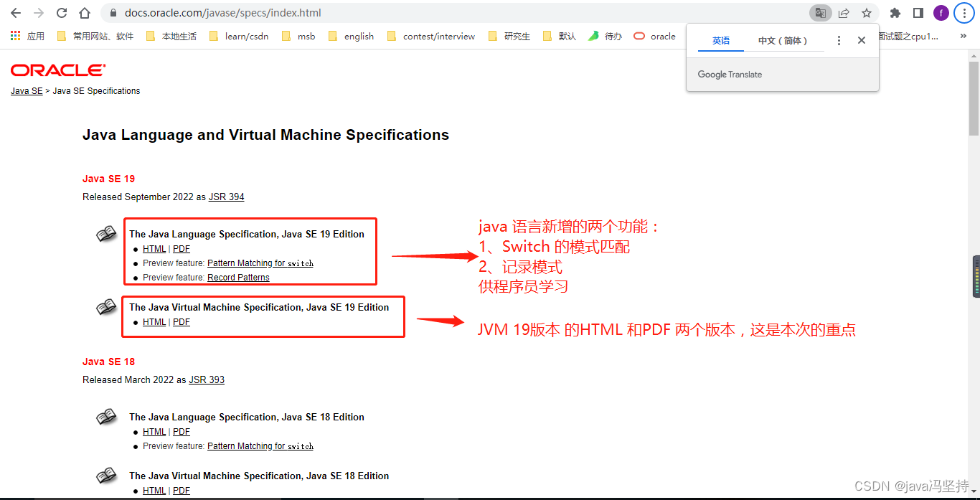Open the english bookmark folder
980x500 pixels.
pyautogui.click(x=351, y=36)
